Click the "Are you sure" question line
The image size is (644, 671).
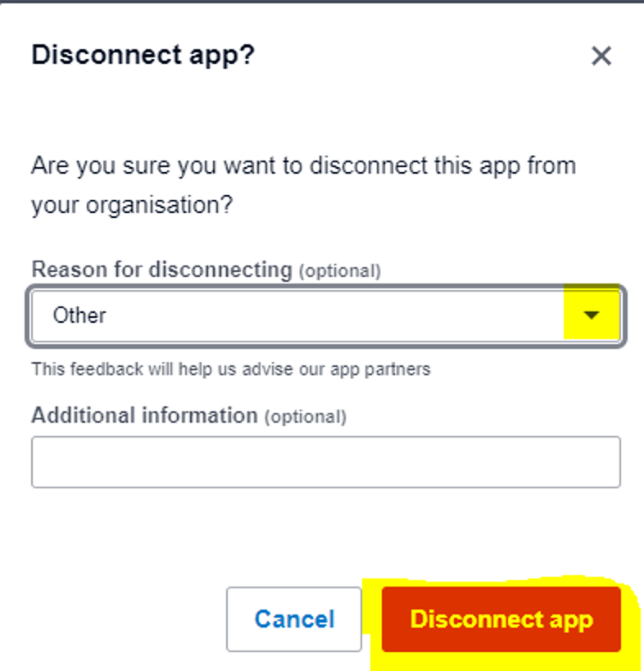pos(303,165)
